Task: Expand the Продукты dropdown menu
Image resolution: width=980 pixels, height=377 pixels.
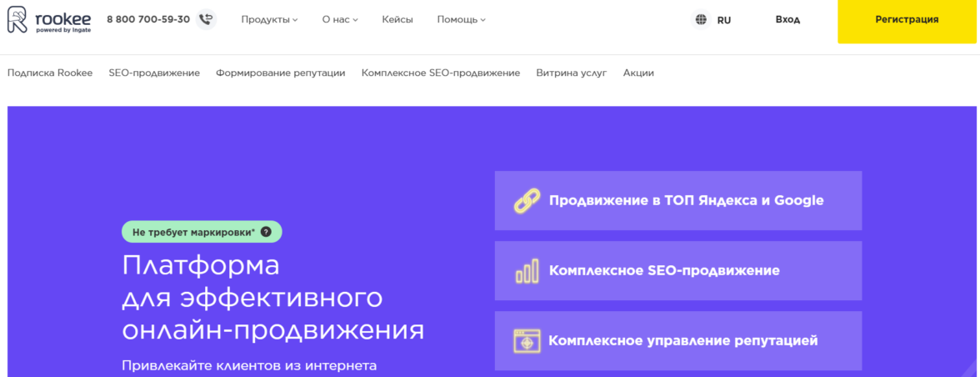Action: coord(269,19)
